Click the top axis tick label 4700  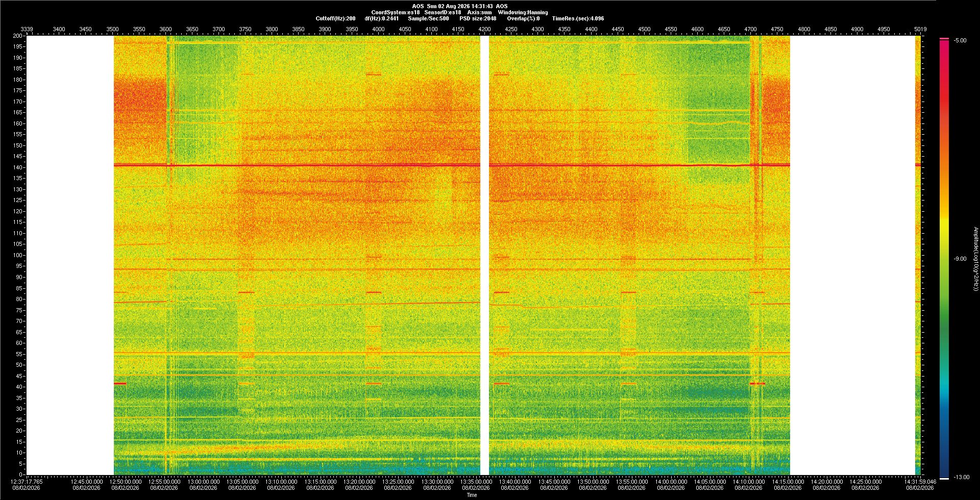[751, 29]
